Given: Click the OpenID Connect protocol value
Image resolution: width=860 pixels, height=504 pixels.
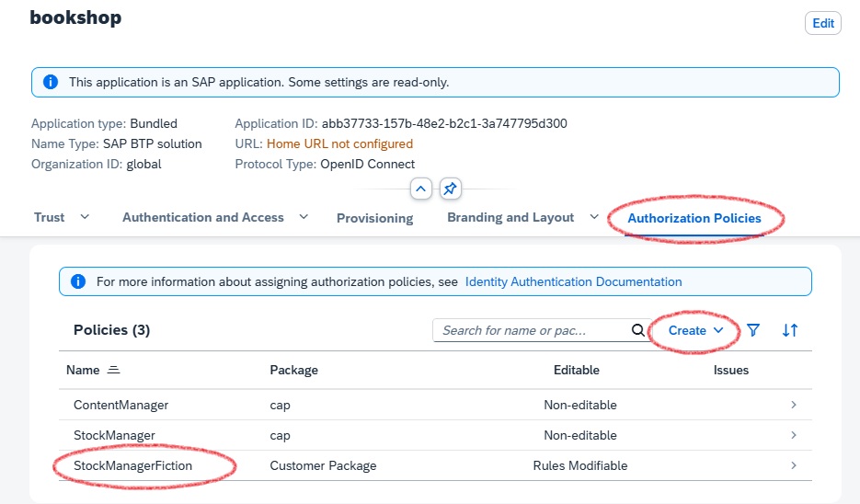Looking at the screenshot, I should click(368, 164).
